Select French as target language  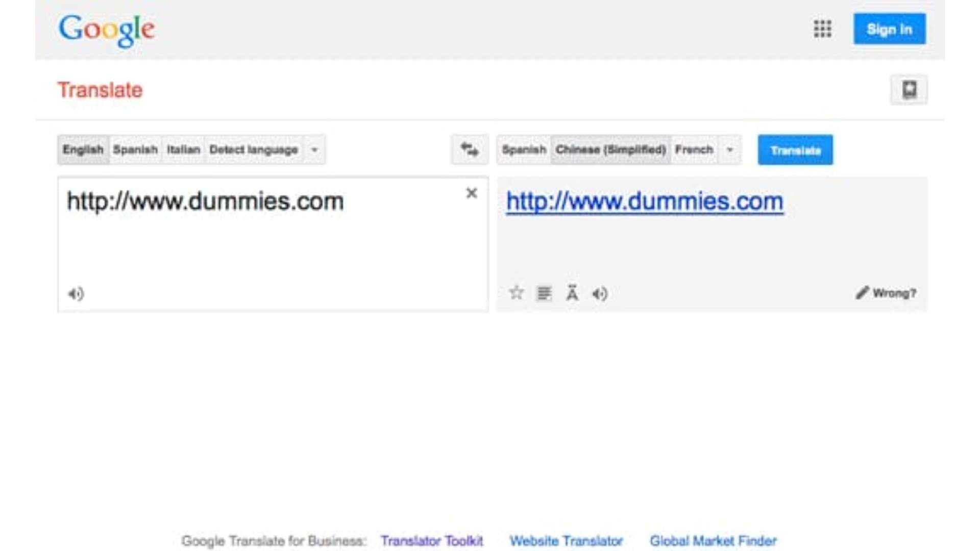pos(694,149)
